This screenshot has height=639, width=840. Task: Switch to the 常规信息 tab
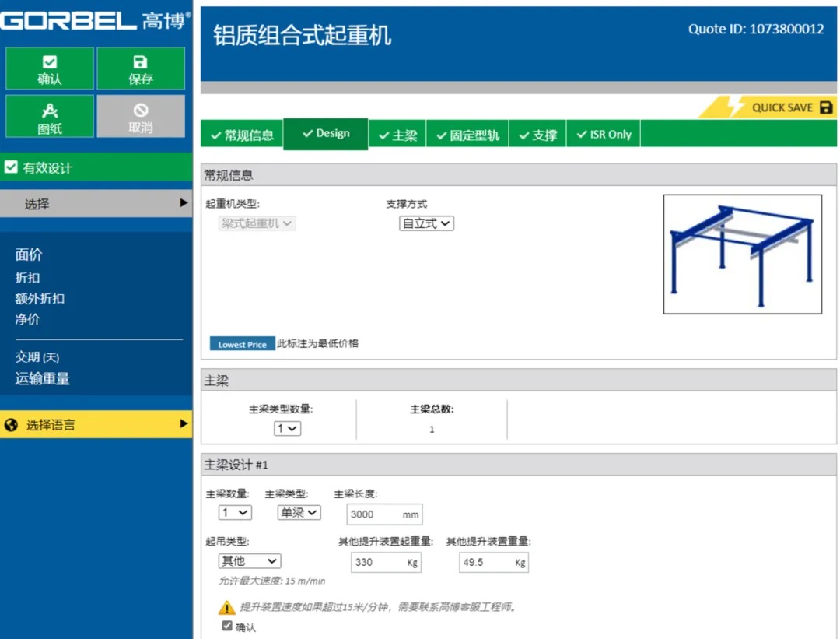pyautogui.click(x=242, y=135)
